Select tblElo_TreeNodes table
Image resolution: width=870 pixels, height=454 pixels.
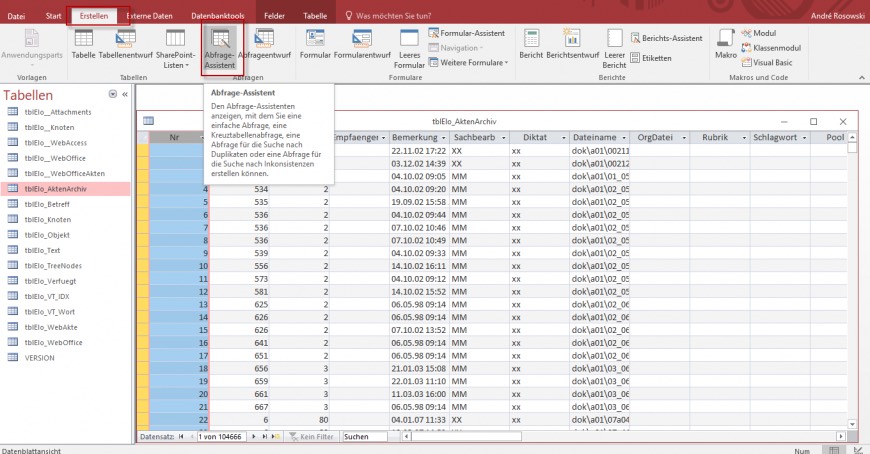[x=65, y=266]
